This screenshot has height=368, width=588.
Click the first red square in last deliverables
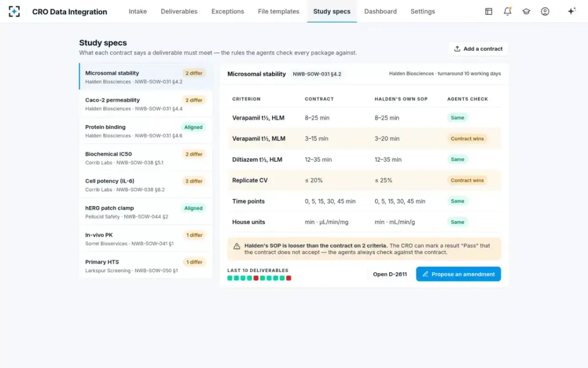(256, 278)
